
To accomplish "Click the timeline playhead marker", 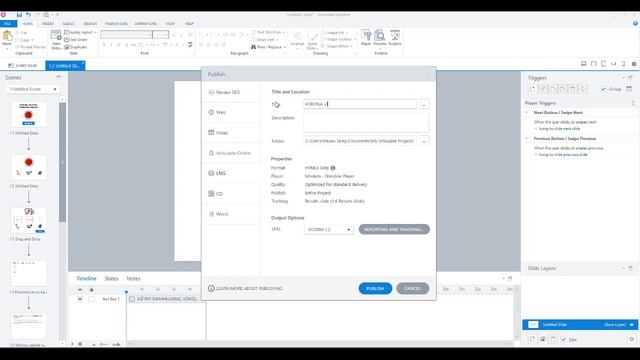I will click(126, 292).
